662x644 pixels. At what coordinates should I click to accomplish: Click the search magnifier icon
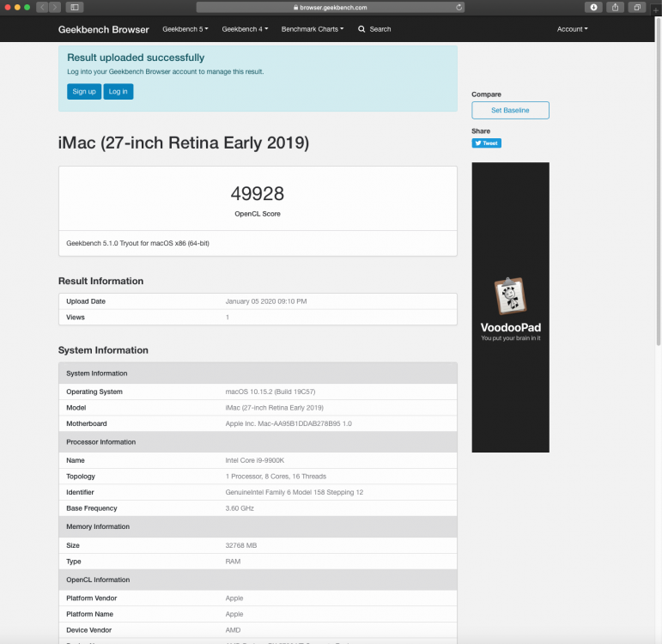coord(361,29)
